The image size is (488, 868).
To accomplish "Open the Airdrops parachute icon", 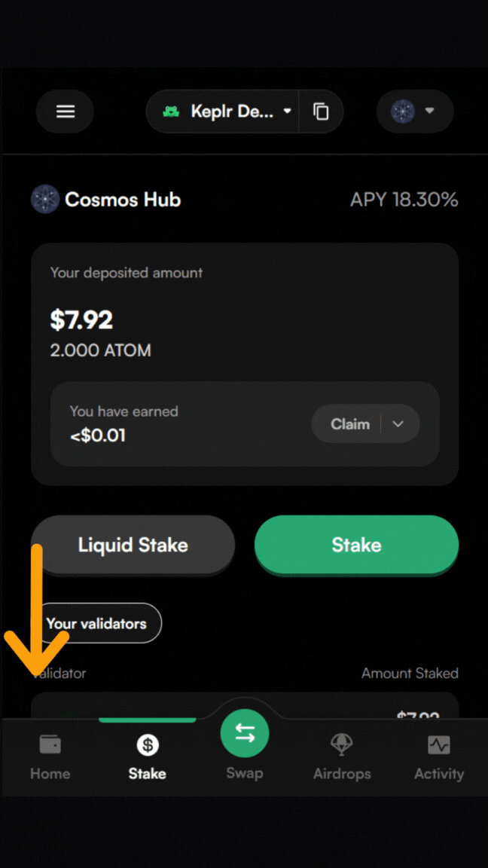I will point(342,745).
